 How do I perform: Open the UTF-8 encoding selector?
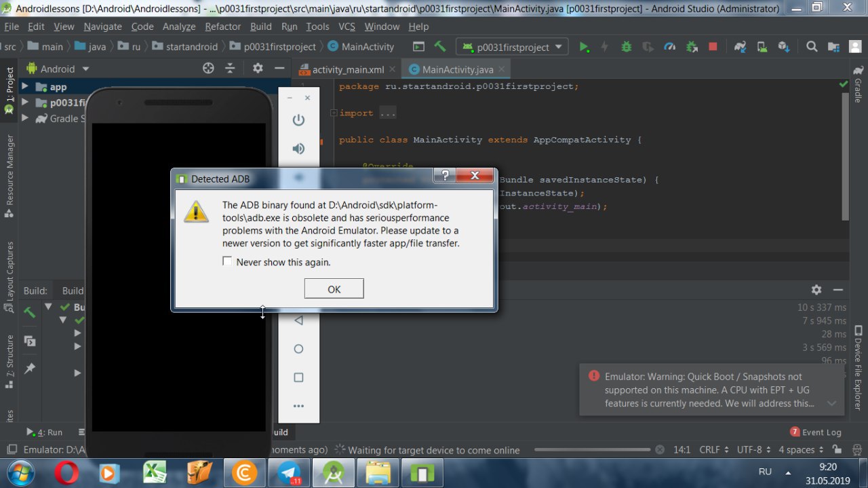pyautogui.click(x=754, y=449)
